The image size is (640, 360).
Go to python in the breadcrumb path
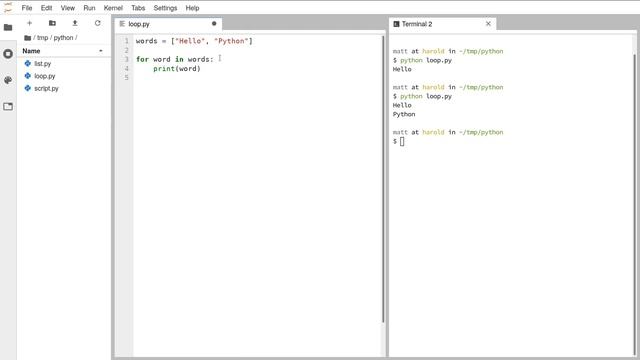(x=63, y=38)
